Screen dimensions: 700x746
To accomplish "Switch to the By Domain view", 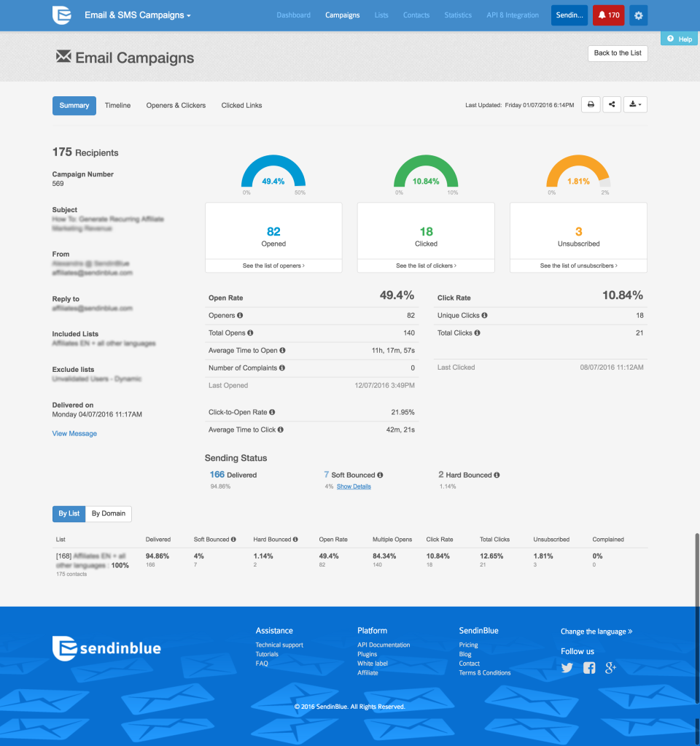I will [108, 513].
